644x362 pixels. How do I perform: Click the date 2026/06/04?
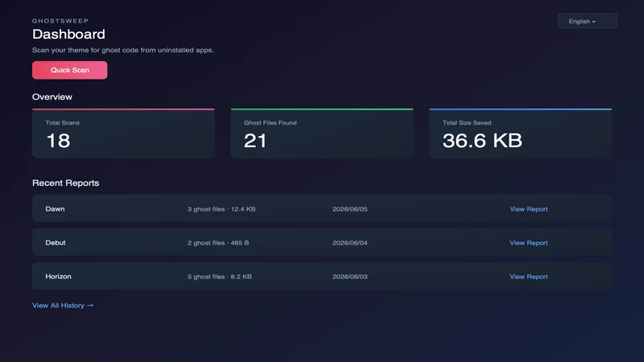tap(350, 243)
